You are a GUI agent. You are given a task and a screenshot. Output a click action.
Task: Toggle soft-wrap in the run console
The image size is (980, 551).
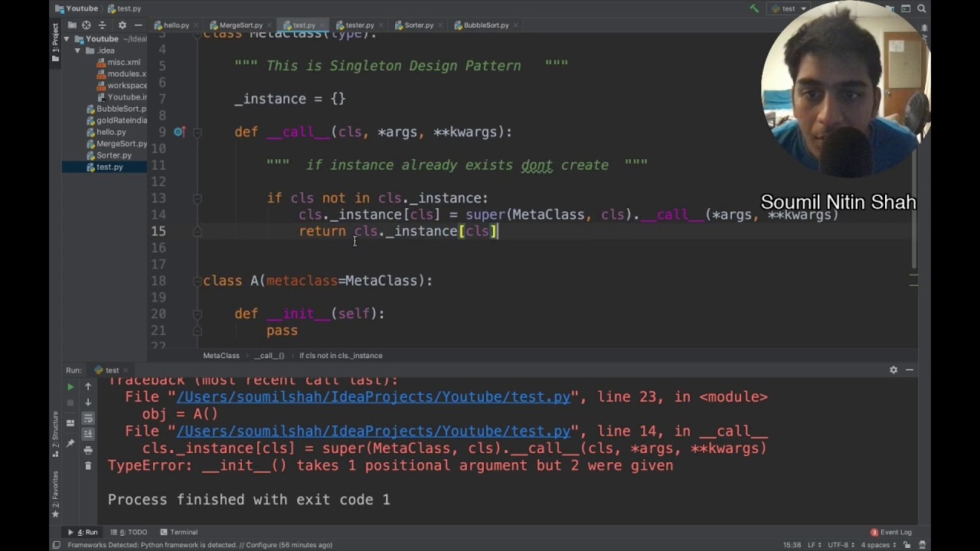[x=88, y=419]
